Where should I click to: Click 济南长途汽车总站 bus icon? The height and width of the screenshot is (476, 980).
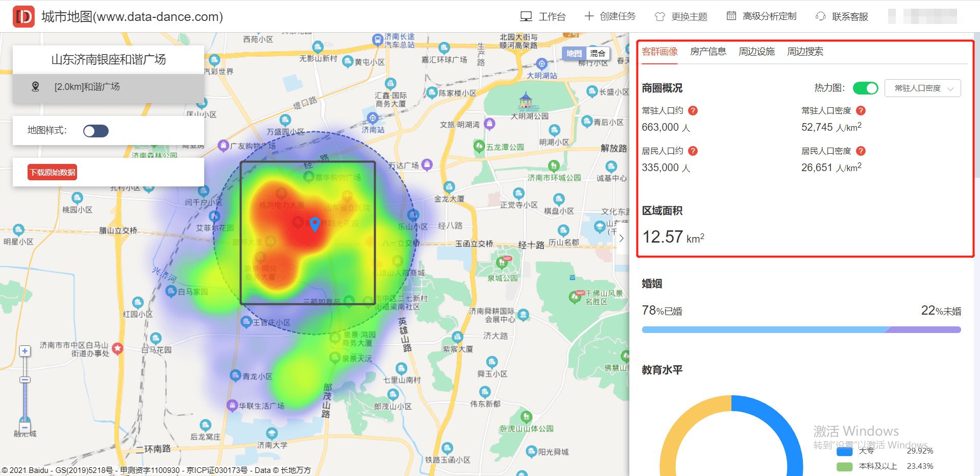tap(377, 40)
